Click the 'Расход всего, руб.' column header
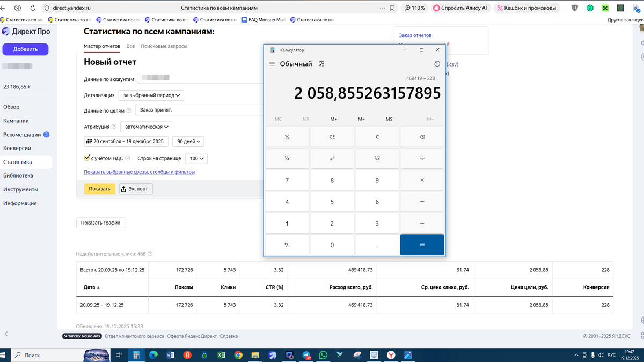This screenshot has width=644, height=362. click(350, 287)
